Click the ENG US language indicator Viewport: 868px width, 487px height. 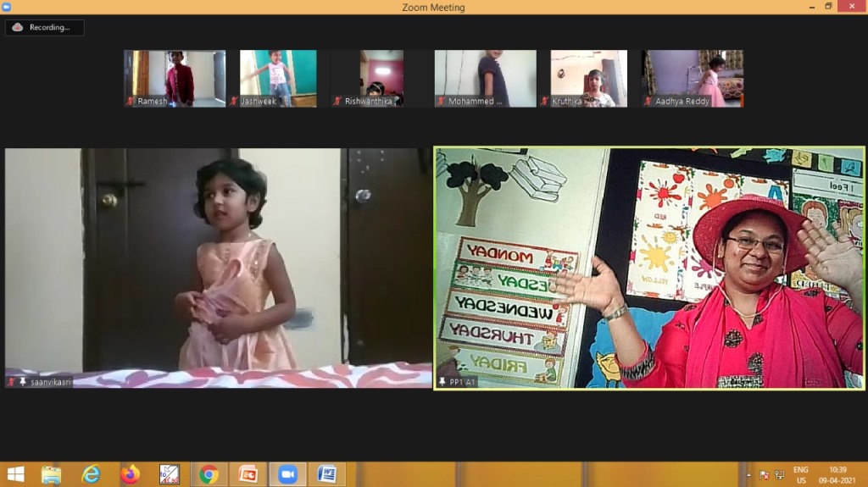[800, 475]
